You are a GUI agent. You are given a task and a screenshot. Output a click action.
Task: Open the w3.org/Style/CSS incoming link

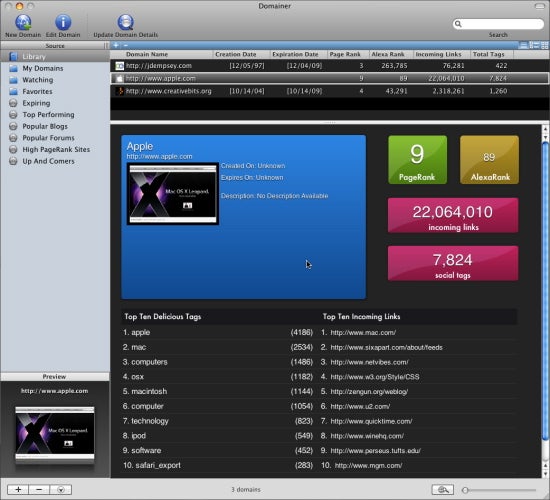click(x=375, y=377)
